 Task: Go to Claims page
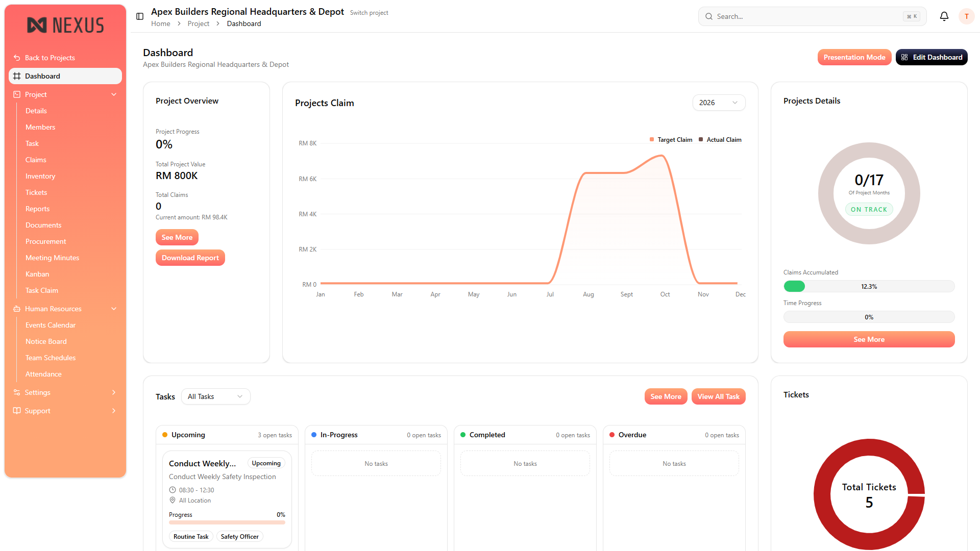[x=36, y=160]
